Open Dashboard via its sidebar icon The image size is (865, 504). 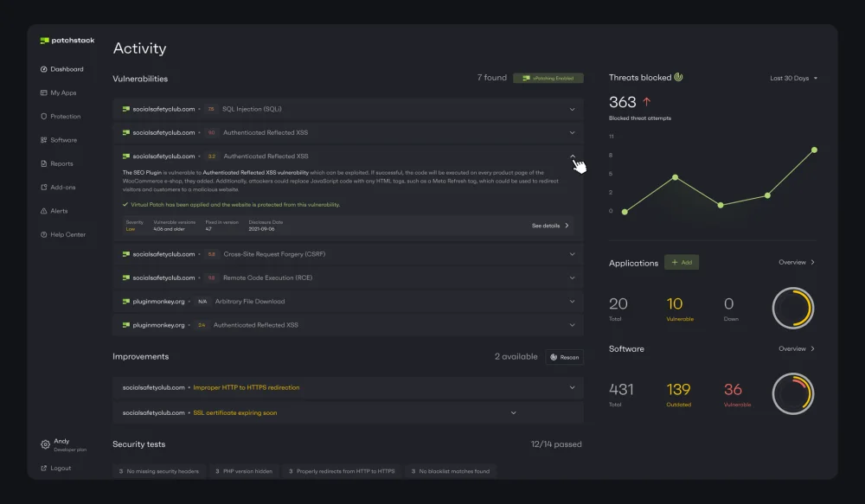click(x=43, y=69)
